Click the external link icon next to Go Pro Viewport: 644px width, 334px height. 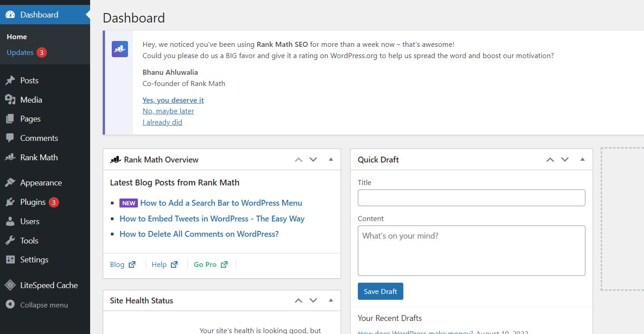tap(224, 264)
